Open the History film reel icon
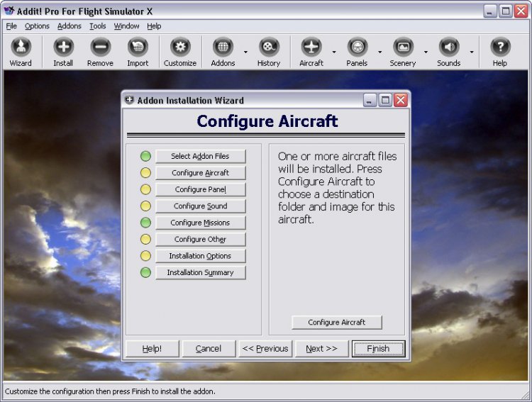The width and height of the screenshot is (532, 402). pyautogui.click(x=269, y=47)
